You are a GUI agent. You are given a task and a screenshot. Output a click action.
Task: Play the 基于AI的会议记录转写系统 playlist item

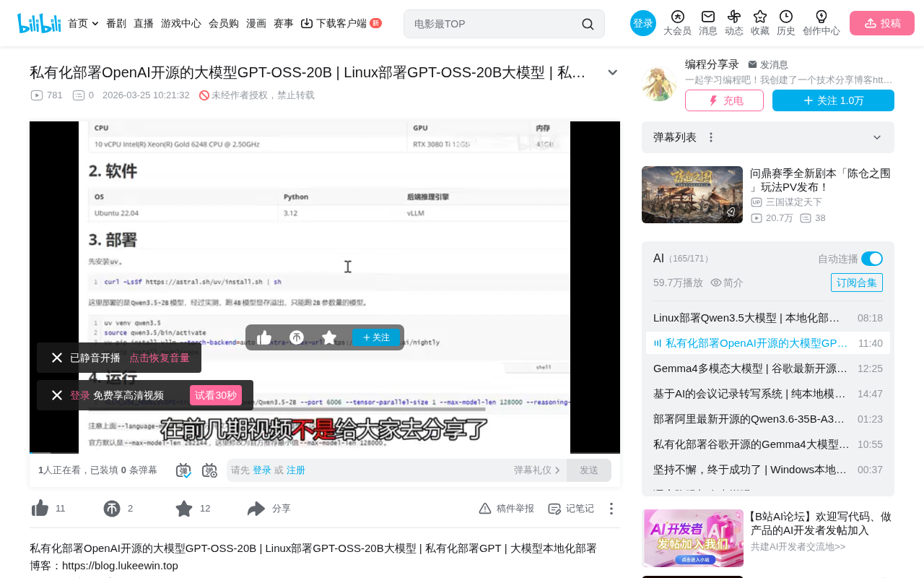pos(768,394)
